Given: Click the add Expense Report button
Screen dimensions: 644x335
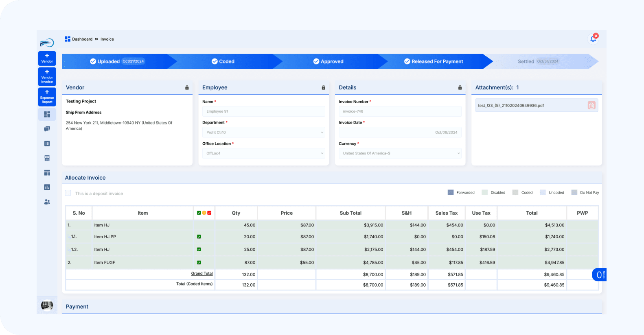Looking at the screenshot, I should (47, 97).
